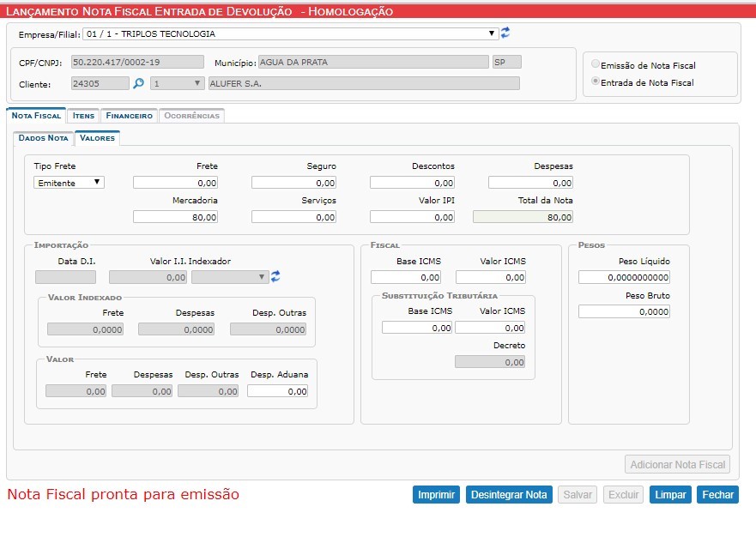
Task: Click Substituição Tributária Valor ICMS field
Action: point(490,328)
